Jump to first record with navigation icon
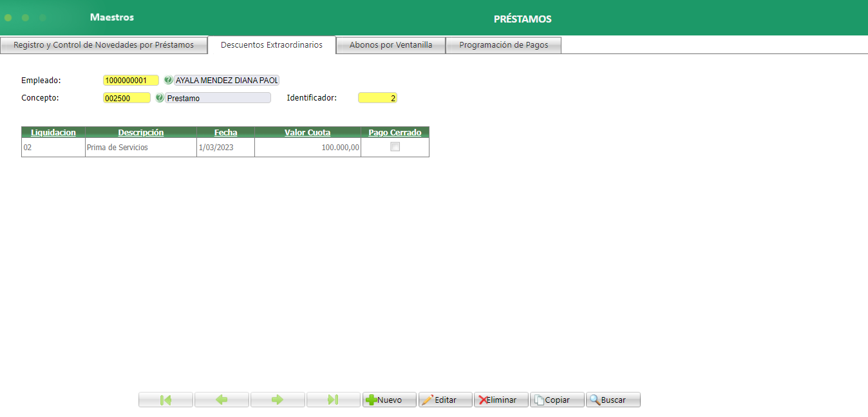Viewport: 868px width, 417px height. click(x=165, y=400)
